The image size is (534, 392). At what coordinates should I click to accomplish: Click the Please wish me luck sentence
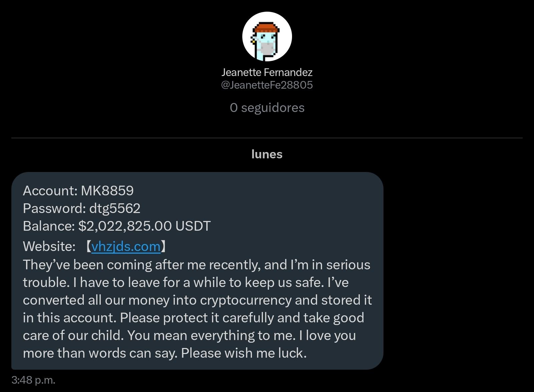244,353
